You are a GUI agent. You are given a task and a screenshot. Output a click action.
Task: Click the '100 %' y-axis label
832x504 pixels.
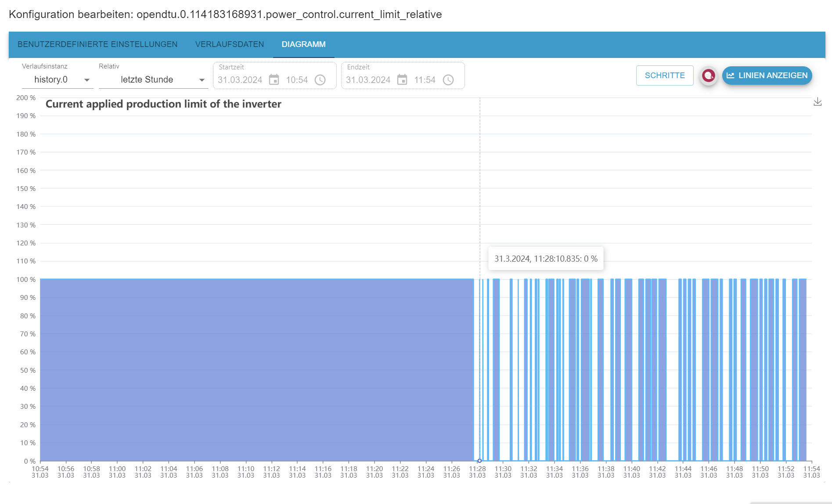26,280
